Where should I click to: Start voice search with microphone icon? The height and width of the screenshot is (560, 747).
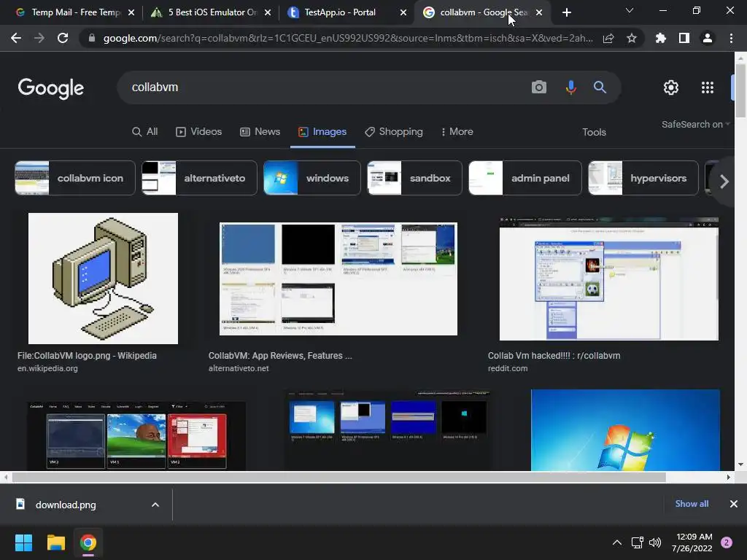pyautogui.click(x=570, y=87)
